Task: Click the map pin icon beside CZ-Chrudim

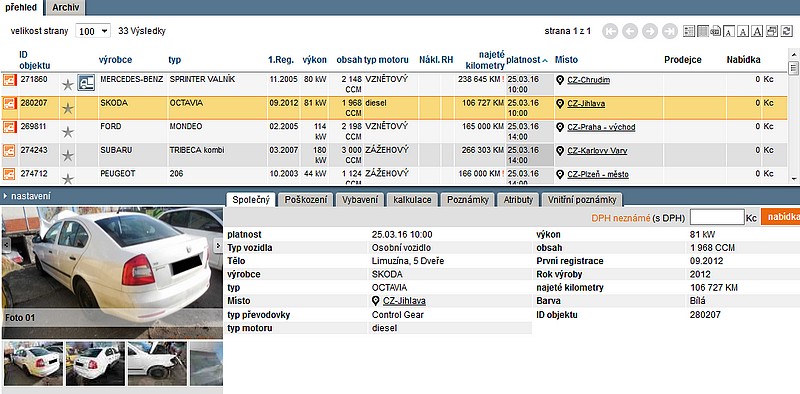Action: click(560, 80)
